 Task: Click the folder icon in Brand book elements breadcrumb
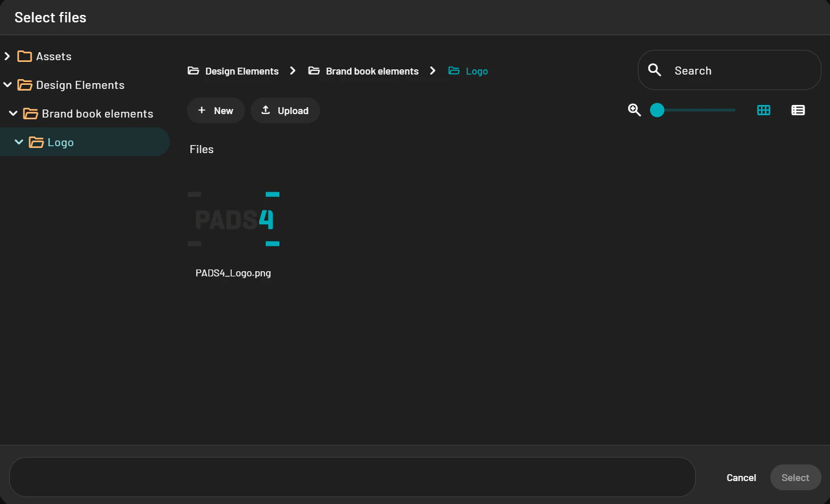[x=314, y=71]
